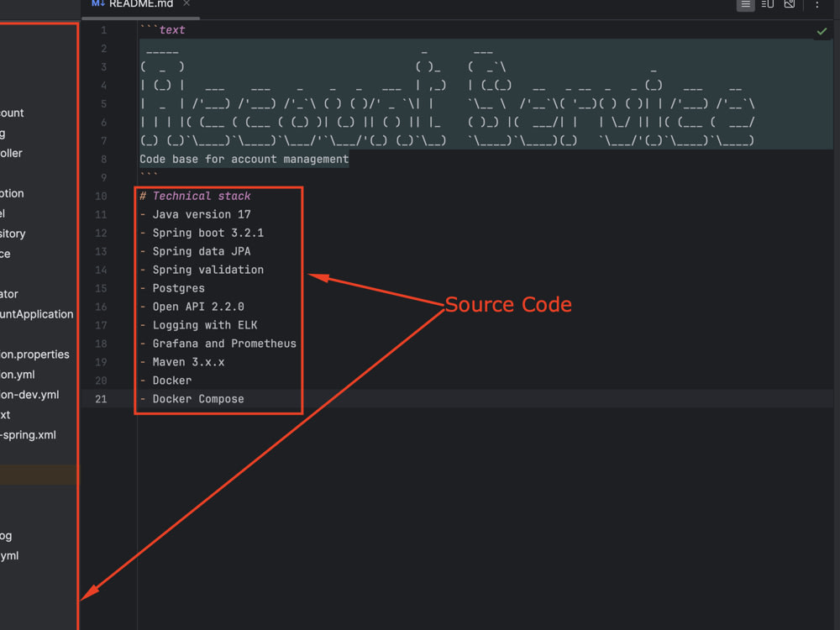
Task: Switch to Editor only view mode
Action: 745,3
